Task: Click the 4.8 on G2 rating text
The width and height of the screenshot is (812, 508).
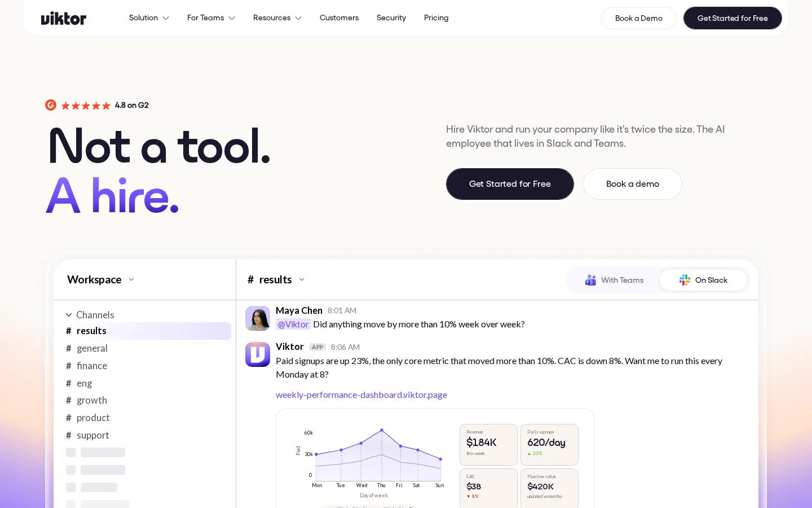Action: tap(132, 105)
